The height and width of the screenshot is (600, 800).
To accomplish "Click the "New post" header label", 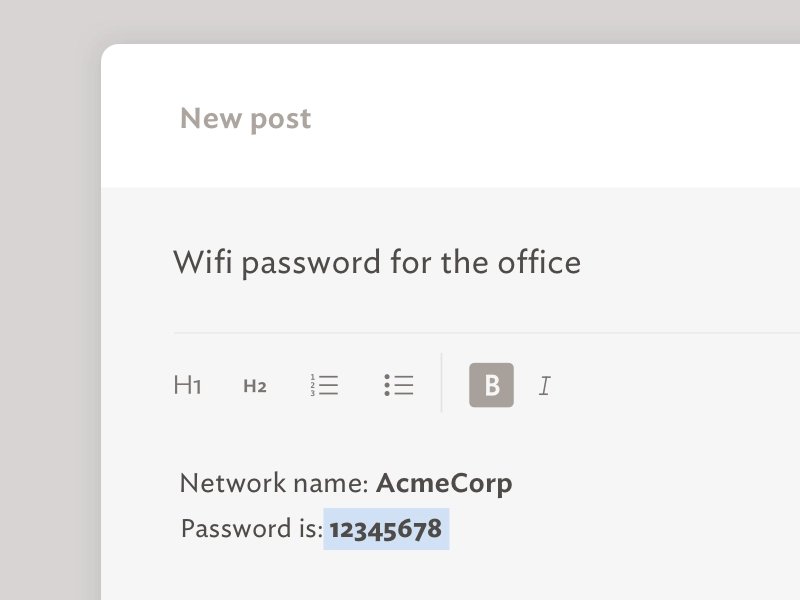I will click(x=245, y=119).
